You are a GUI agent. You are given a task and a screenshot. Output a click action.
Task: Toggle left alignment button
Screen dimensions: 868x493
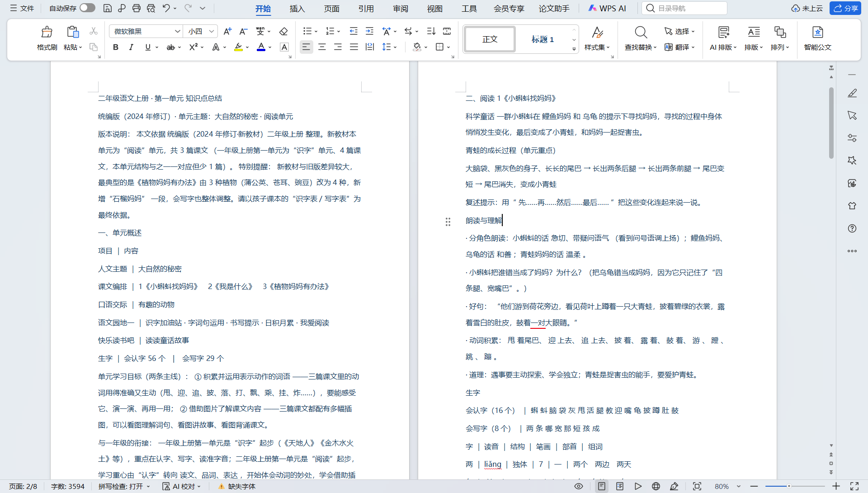coord(306,47)
